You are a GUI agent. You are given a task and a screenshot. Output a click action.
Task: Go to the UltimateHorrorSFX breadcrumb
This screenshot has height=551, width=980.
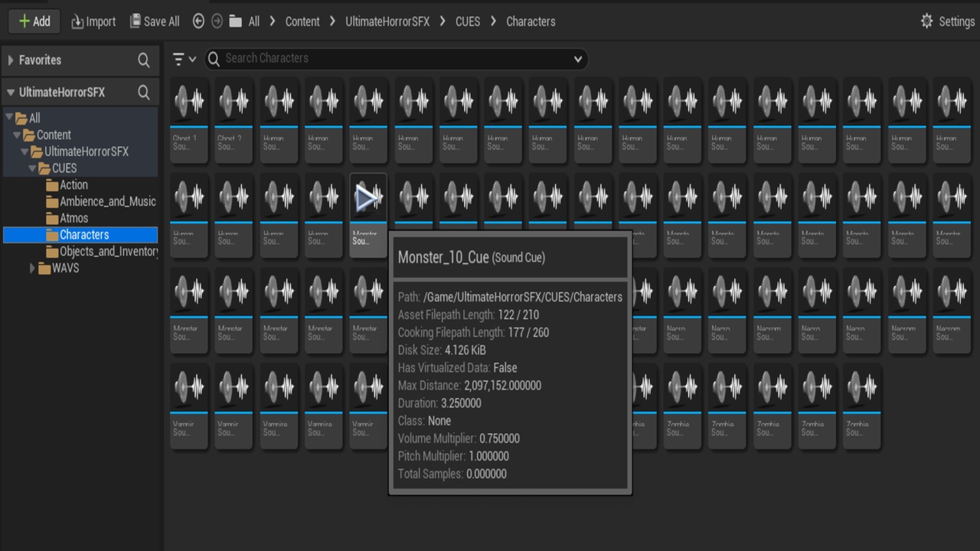[x=387, y=21]
